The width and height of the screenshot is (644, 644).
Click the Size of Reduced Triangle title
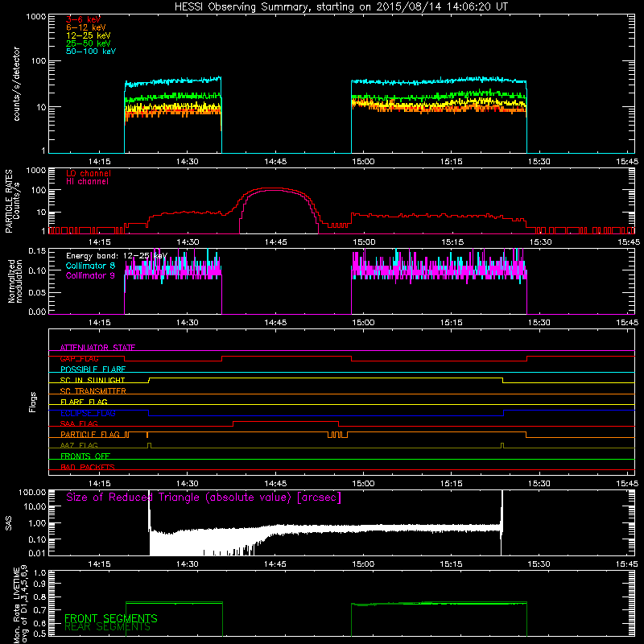click(204, 497)
